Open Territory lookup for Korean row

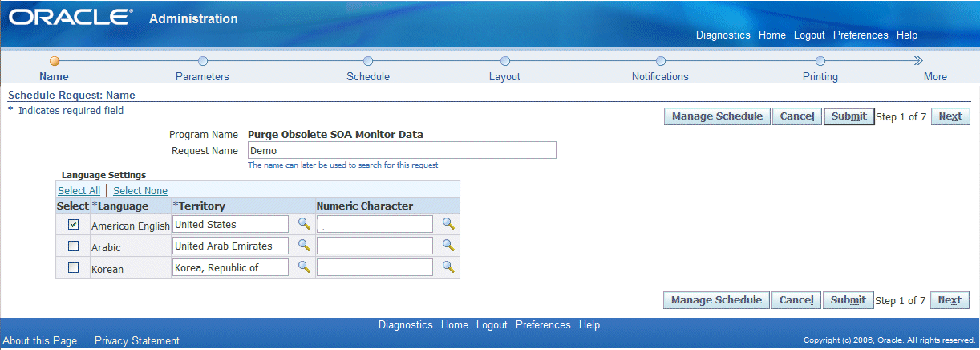304,267
